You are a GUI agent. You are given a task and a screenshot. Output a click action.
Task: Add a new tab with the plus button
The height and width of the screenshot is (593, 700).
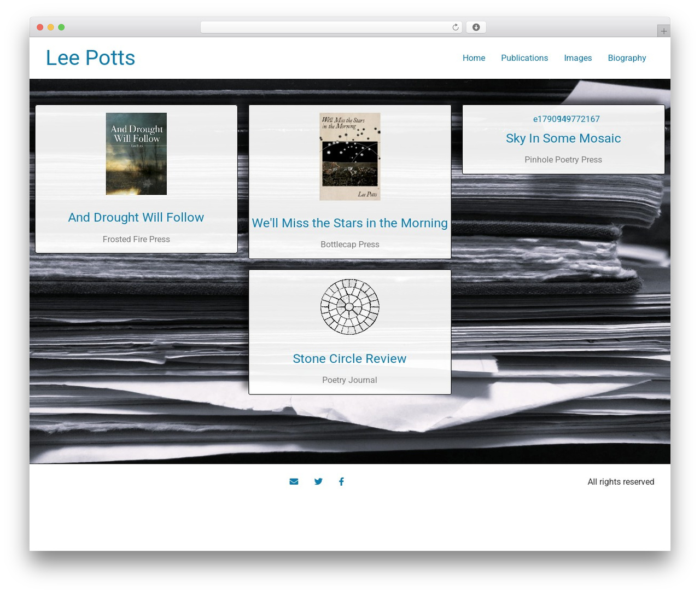click(x=663, y=31)
